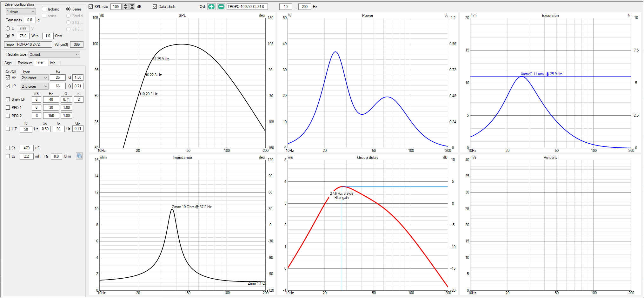Select the P power radio button
The height and width of the screenshot is (298, 644).
(x=8, y=36)
